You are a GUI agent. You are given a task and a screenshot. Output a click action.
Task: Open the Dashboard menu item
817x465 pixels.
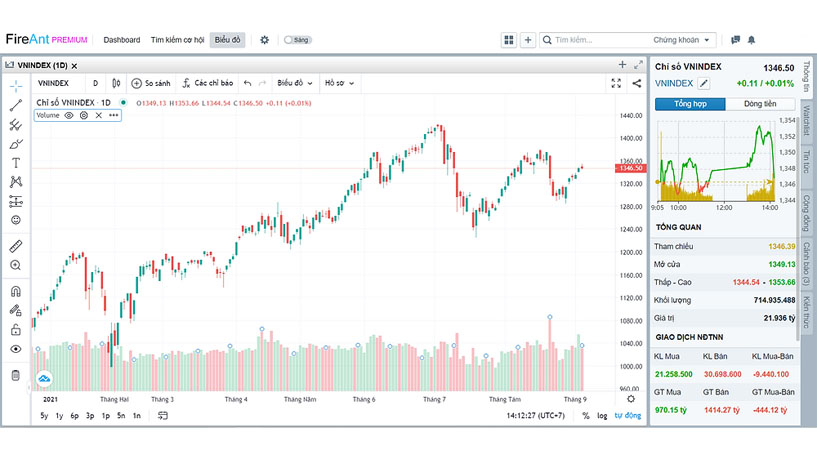(122, 40)
